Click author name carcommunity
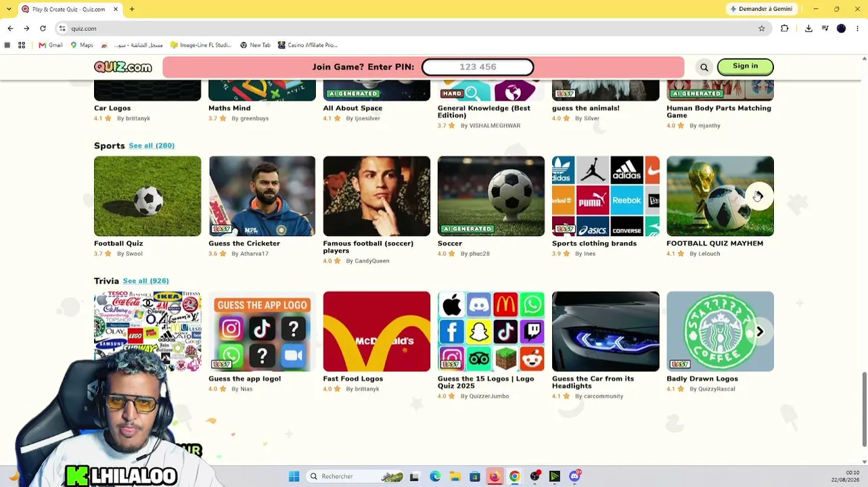 [603, 396]
